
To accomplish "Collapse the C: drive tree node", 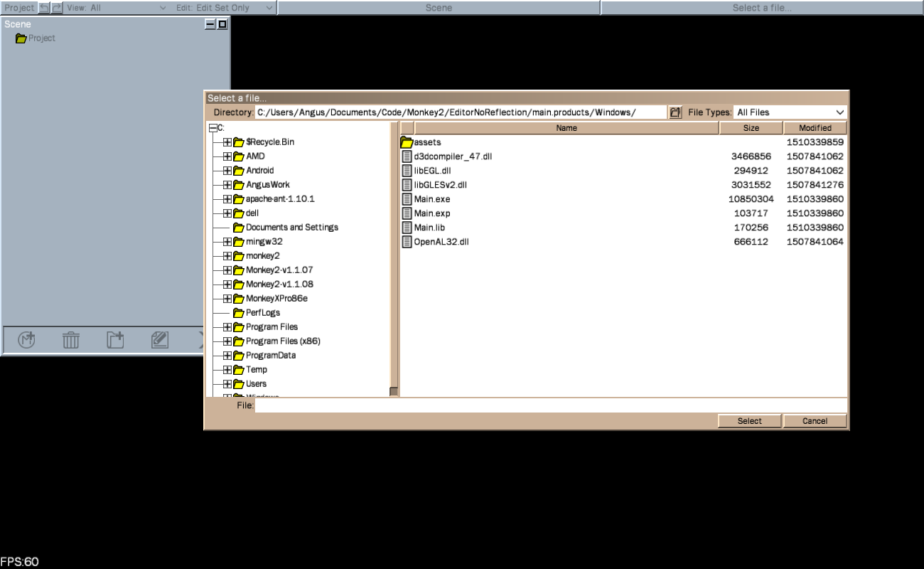I will click(x=213, y=128).
